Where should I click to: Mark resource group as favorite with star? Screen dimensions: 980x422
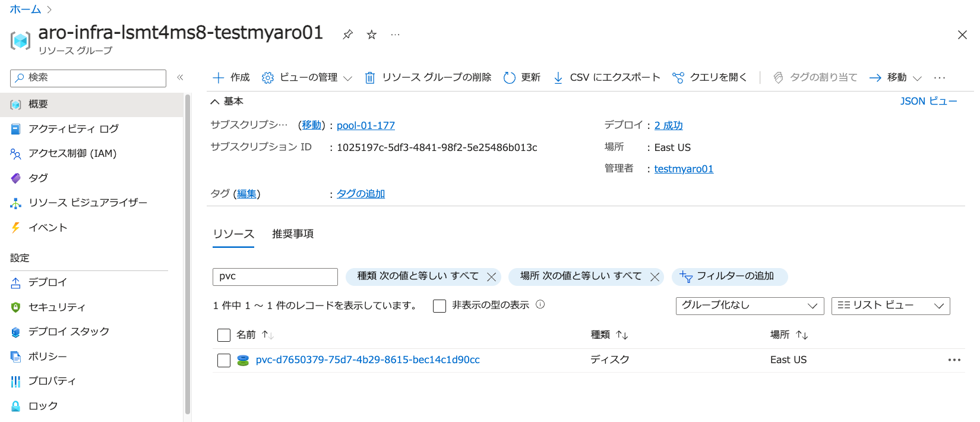(x=372, y=34)
